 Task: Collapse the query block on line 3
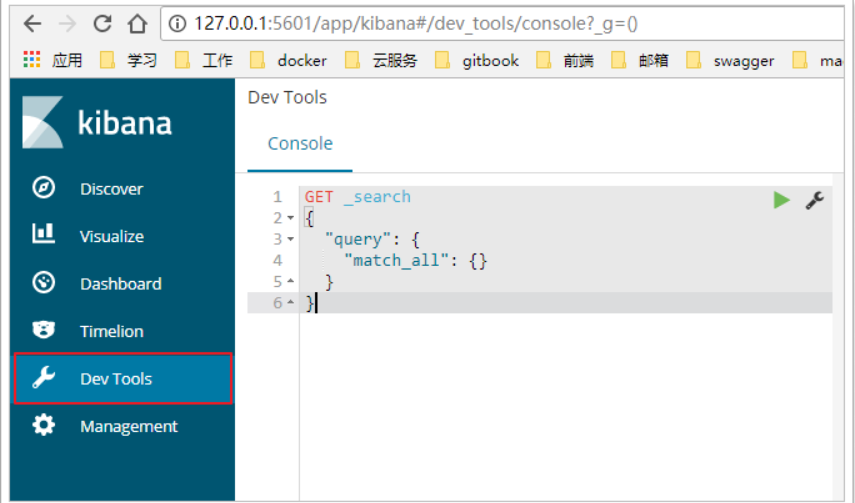click(x=290, y=240)
